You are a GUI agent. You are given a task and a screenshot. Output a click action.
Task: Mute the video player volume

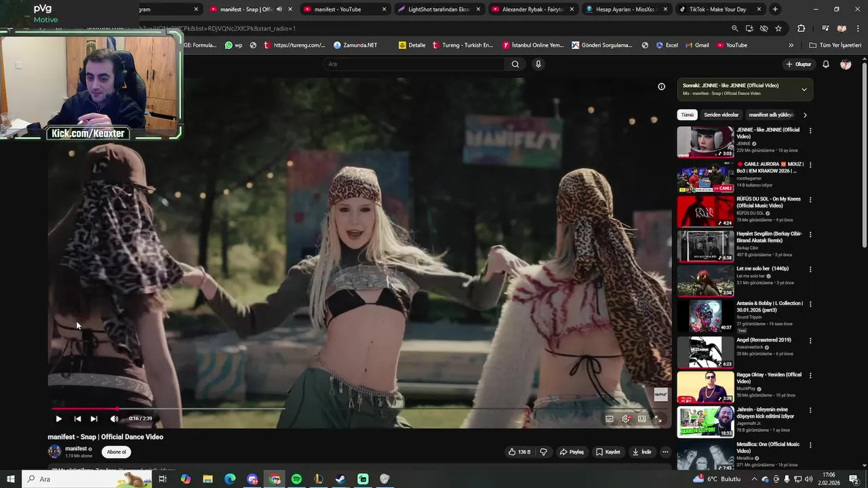(x=114, y=419)
